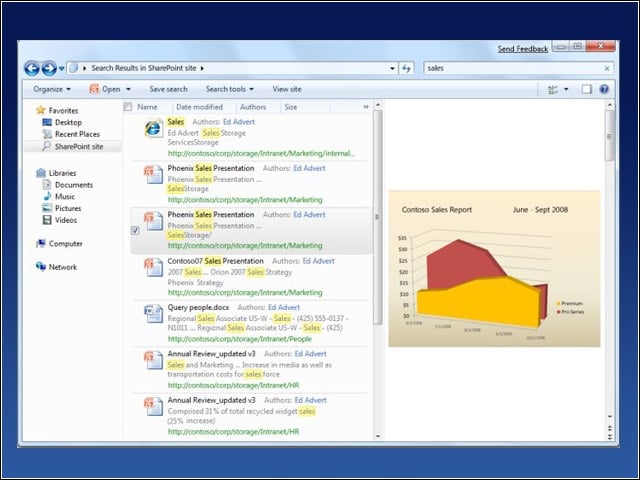Click the Contoso Sales Report preview chart

pyautogui.click(x=494, y=269)
